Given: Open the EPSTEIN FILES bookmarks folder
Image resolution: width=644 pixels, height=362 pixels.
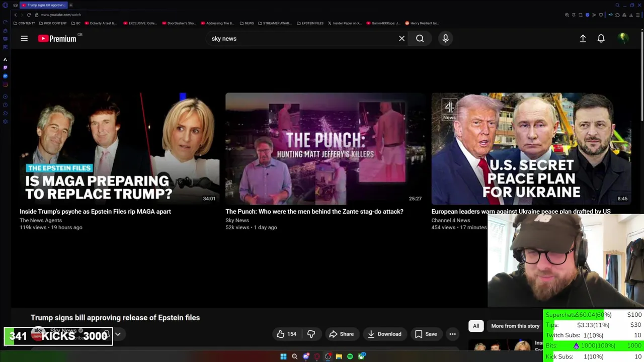Looking at the screenshot, I should coord(310,23).
